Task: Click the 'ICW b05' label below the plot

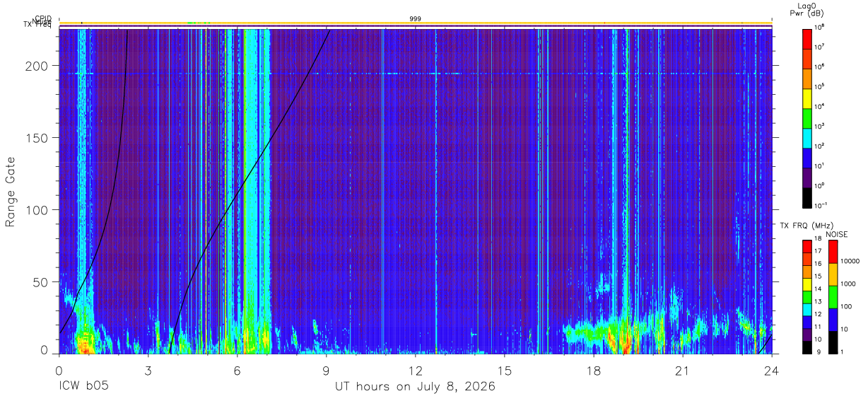Action: pos(83,387)
